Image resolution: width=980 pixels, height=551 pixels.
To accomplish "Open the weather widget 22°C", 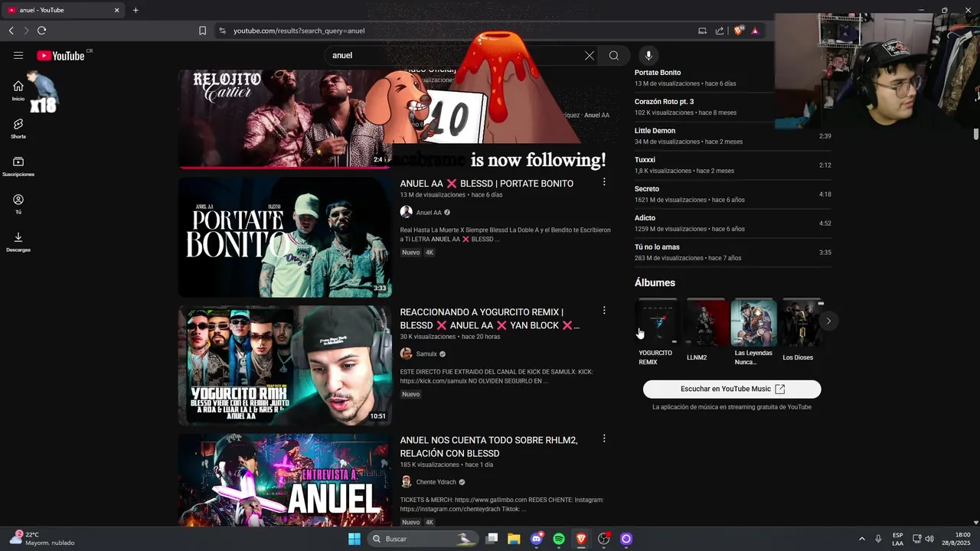I will 42,539.
